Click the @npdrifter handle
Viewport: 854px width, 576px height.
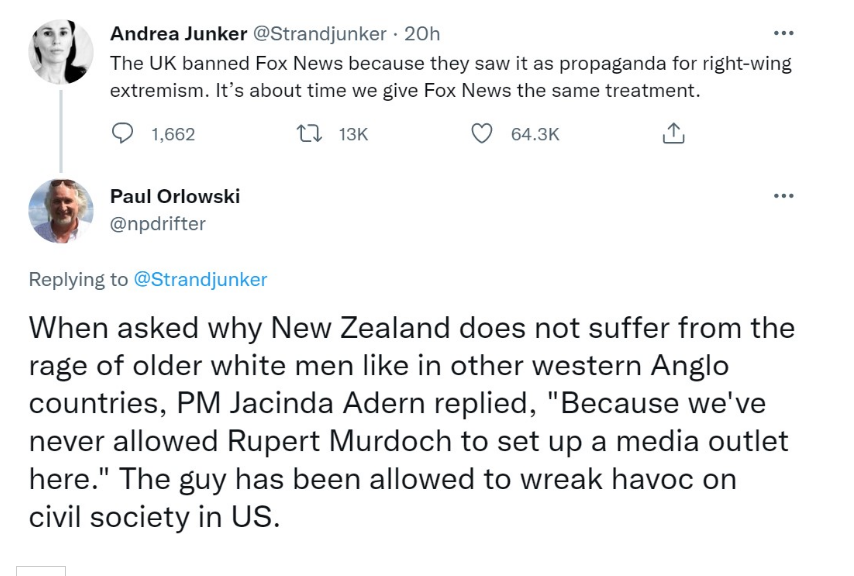(x=158, y=224)
